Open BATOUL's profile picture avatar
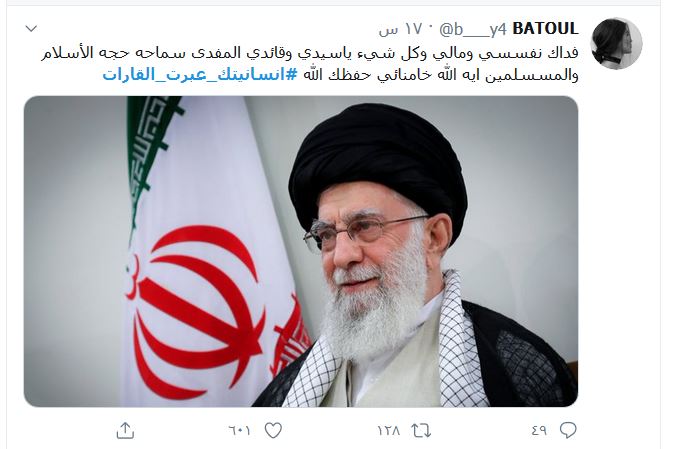 [x=616, y=44]
